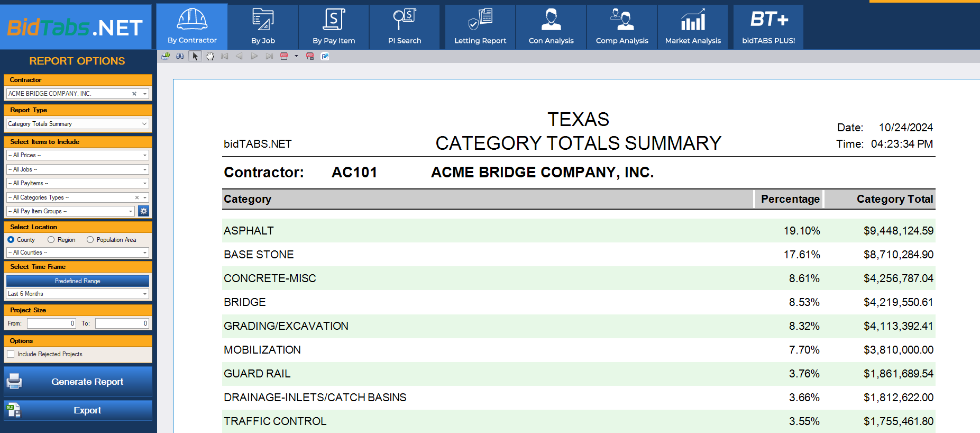Open the Market Analysis tab
Viewport: 980px width, 433px height.
[693, 27]
